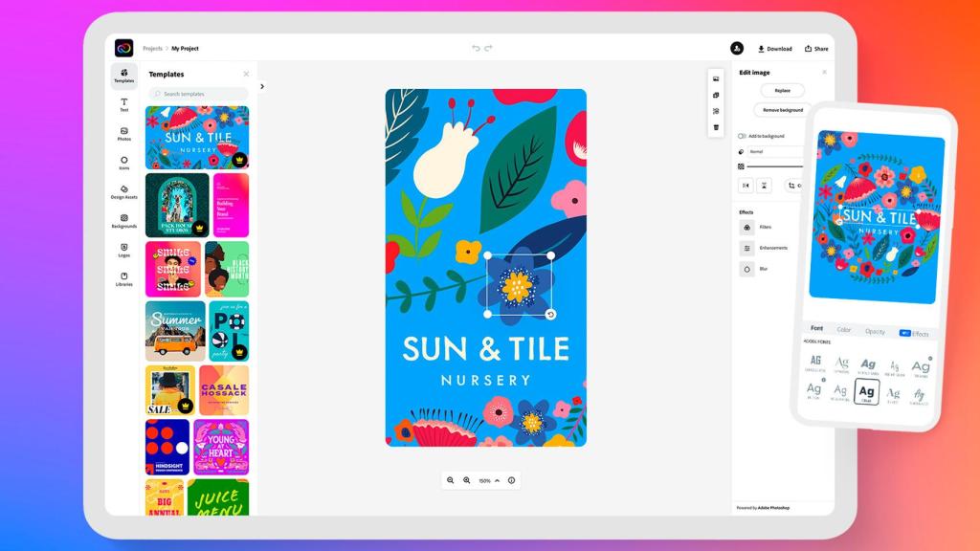Delete the selected image using the trash icon

point(717,127)
